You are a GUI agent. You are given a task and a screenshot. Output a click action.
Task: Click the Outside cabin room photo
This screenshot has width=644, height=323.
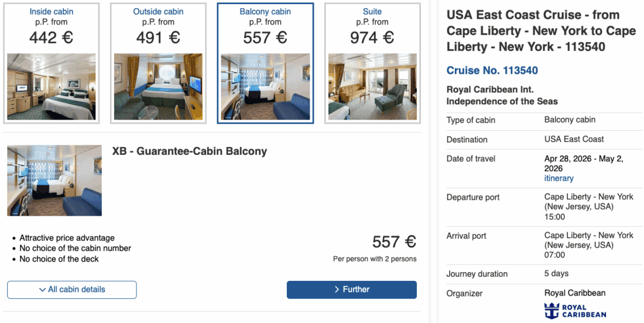click(158, 87)
